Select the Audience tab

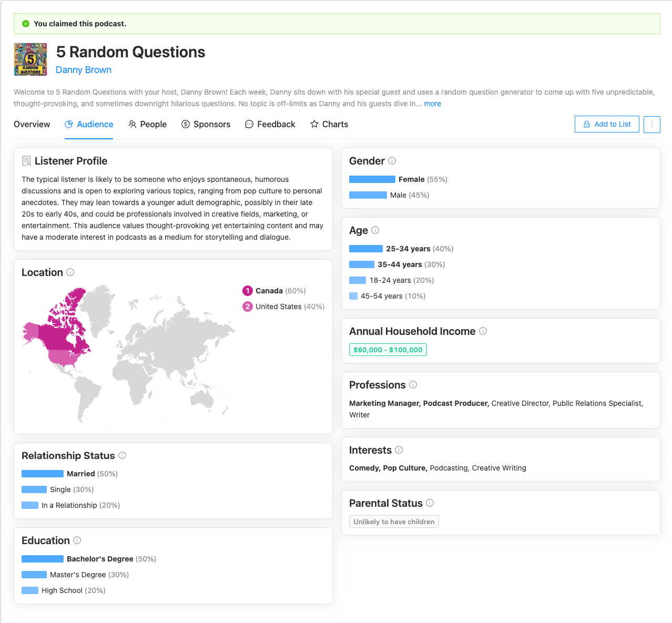89,124
